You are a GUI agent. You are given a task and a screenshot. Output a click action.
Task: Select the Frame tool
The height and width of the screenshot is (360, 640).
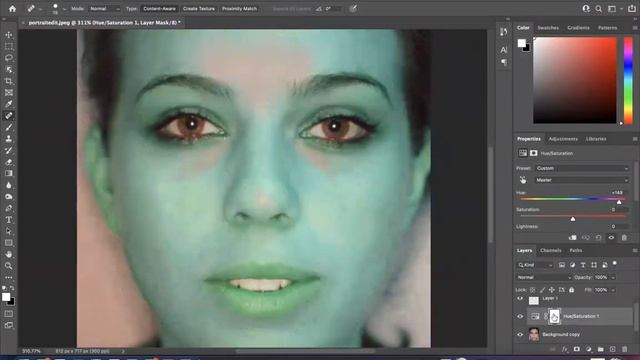click(9, 93)
